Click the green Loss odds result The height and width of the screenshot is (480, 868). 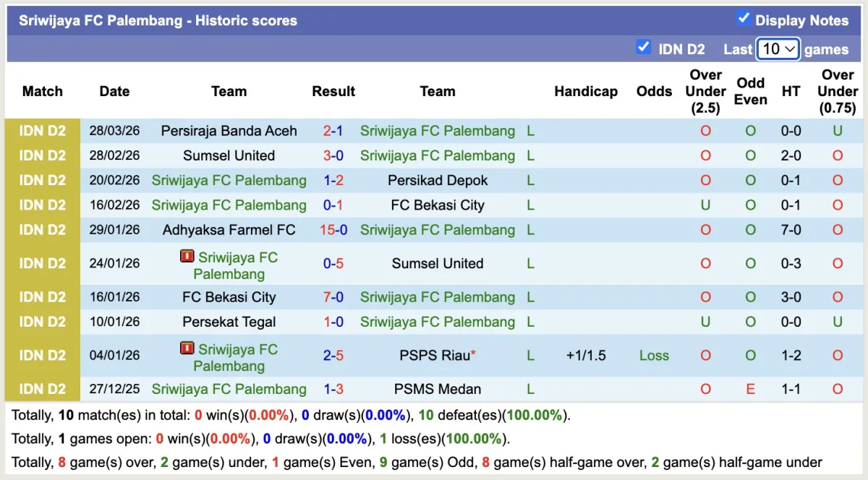(654, 355)
